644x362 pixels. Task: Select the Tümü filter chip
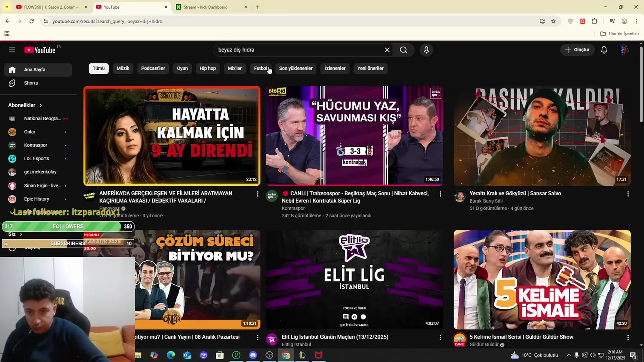pyautogui.click(x=99, y=68)
